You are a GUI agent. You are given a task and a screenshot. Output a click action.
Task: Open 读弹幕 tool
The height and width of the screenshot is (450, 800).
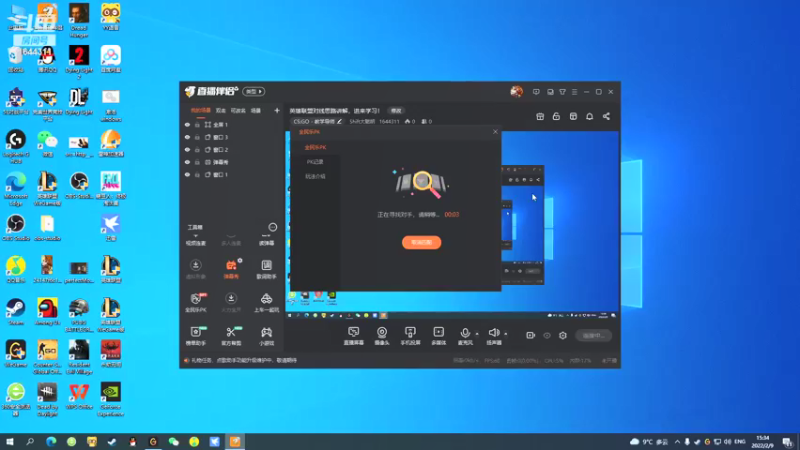point(266,240)
